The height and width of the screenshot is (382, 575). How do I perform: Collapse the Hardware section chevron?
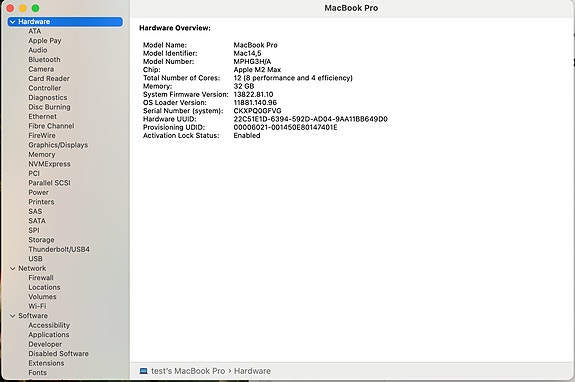(x=12, y=22)
